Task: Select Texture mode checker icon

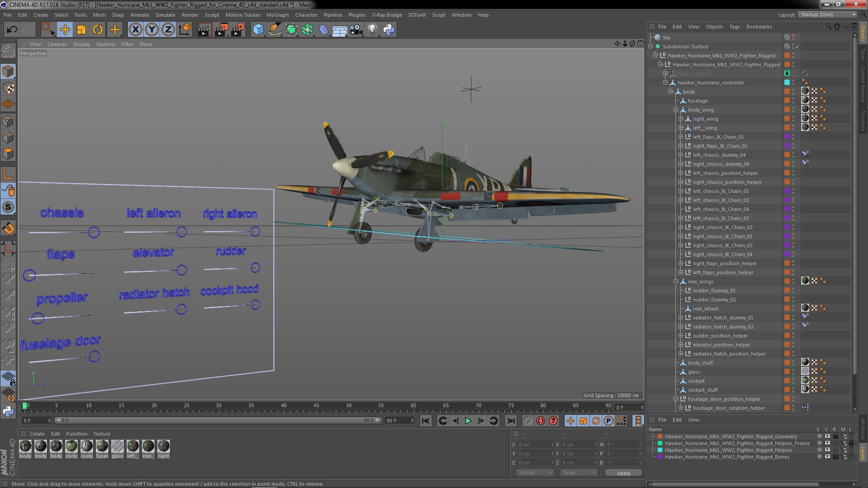Action: click(x=8, y=88)
